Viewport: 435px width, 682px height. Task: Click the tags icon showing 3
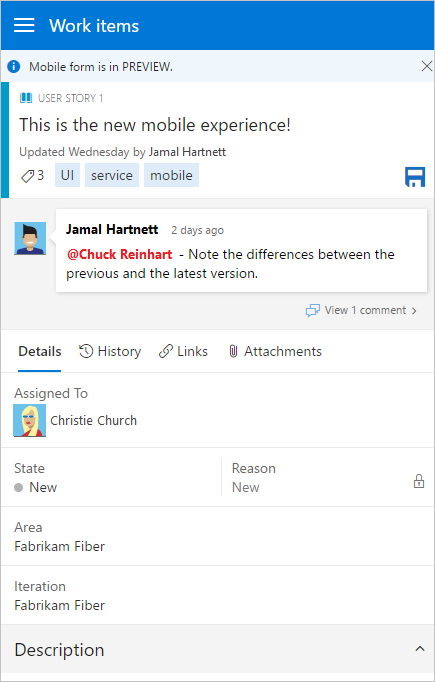pos(32,176)
